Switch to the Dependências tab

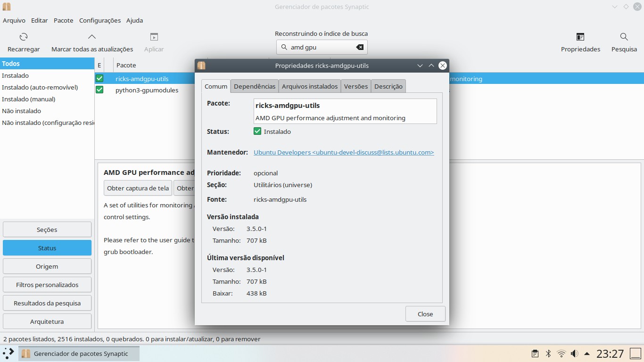255,86
